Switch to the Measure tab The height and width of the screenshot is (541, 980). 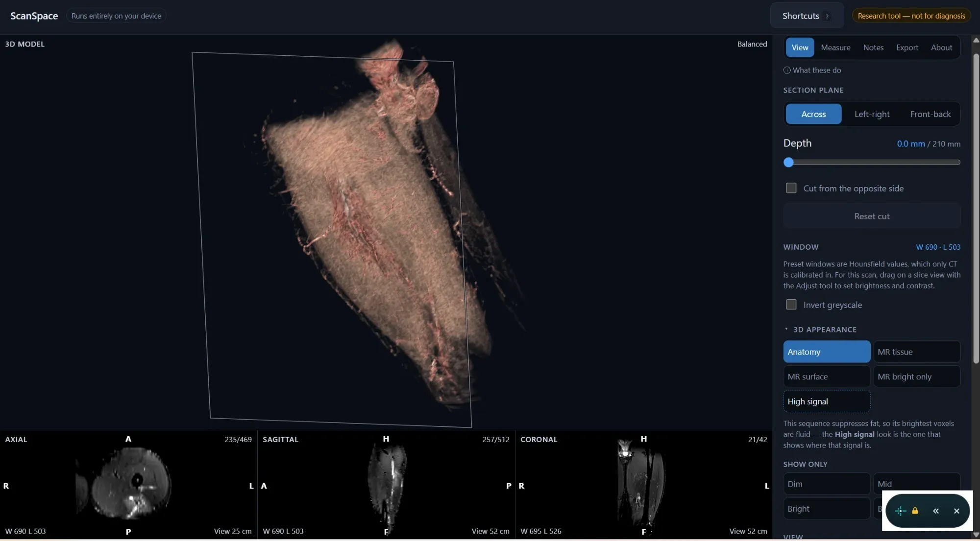click(x=835, y=47)
